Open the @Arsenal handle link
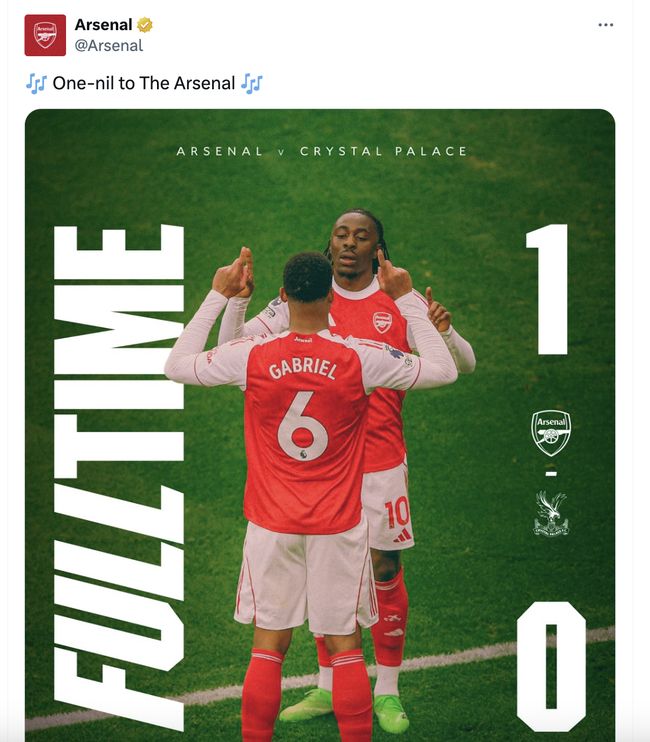The image size is (650, 742). [x=109, y=45]
